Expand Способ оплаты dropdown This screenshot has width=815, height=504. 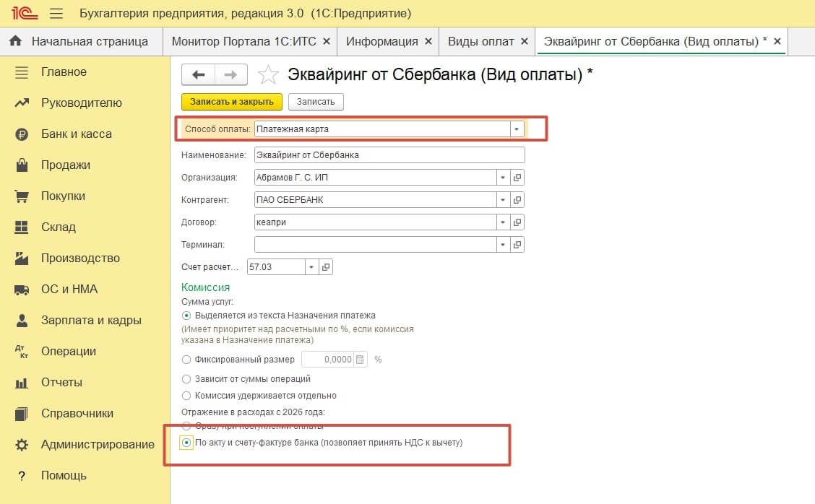(517, 129)
